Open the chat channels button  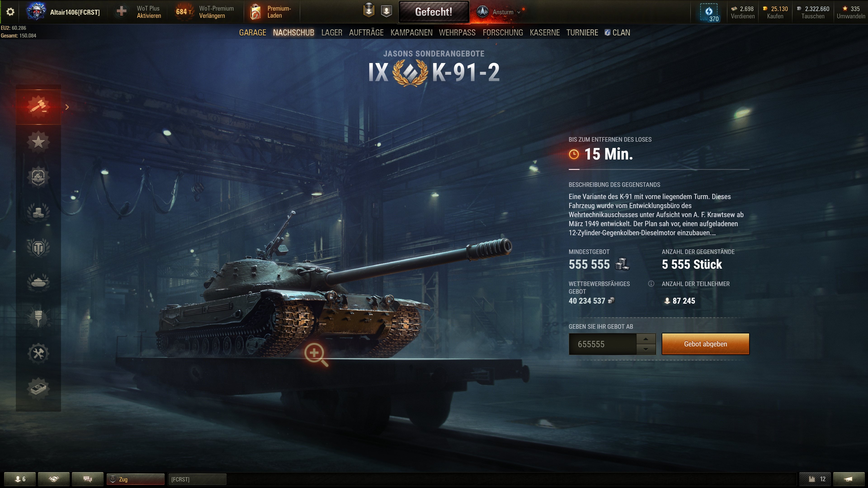point(88,479)
